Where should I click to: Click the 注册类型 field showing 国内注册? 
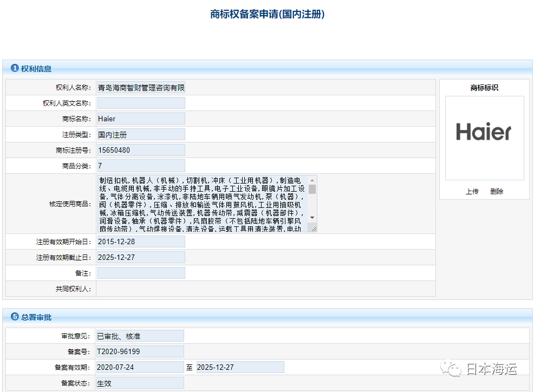pyautogui.click(x=141, y=134)
